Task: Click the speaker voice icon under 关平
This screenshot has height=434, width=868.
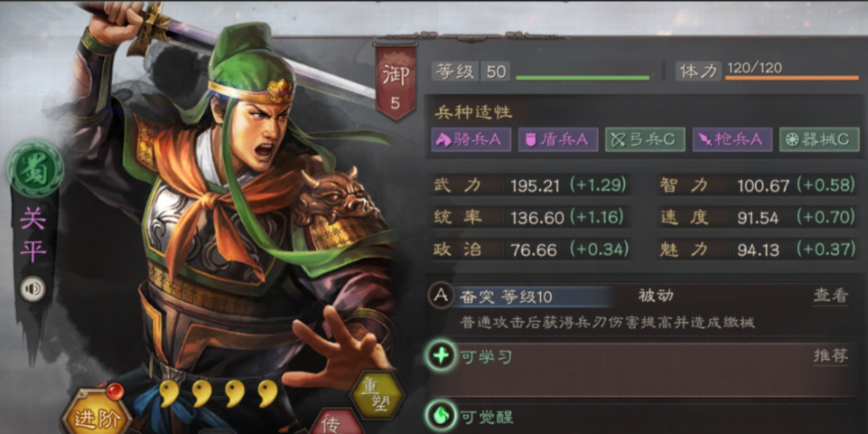Action: tap(33, 289)
